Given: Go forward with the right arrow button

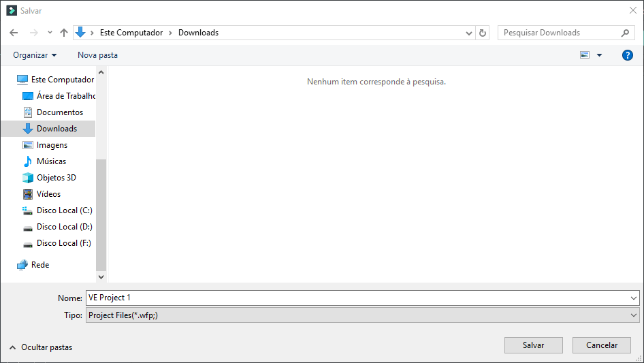Looking at the screenshot, I should 33,33.
